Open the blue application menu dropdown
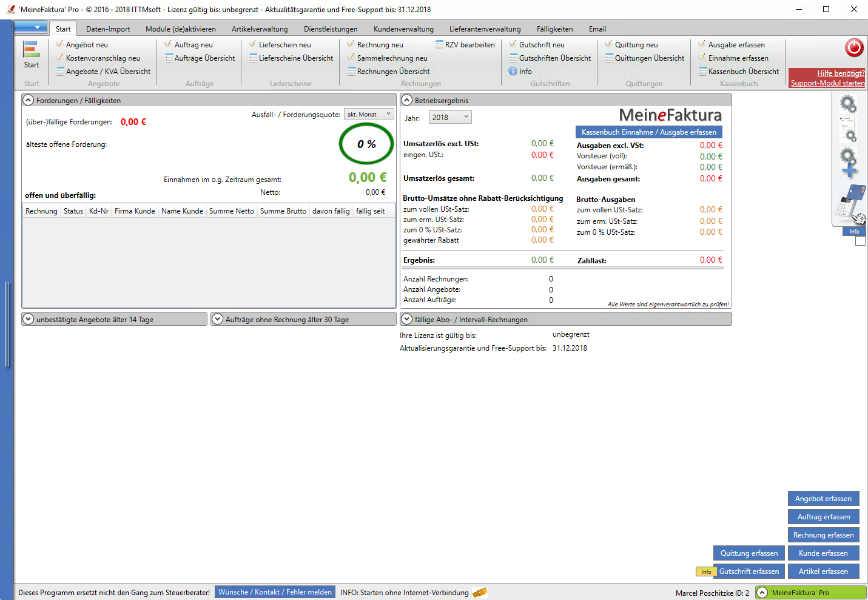Image resolution: width=868 pixels, height=600 pixels. tap(30, 27)
